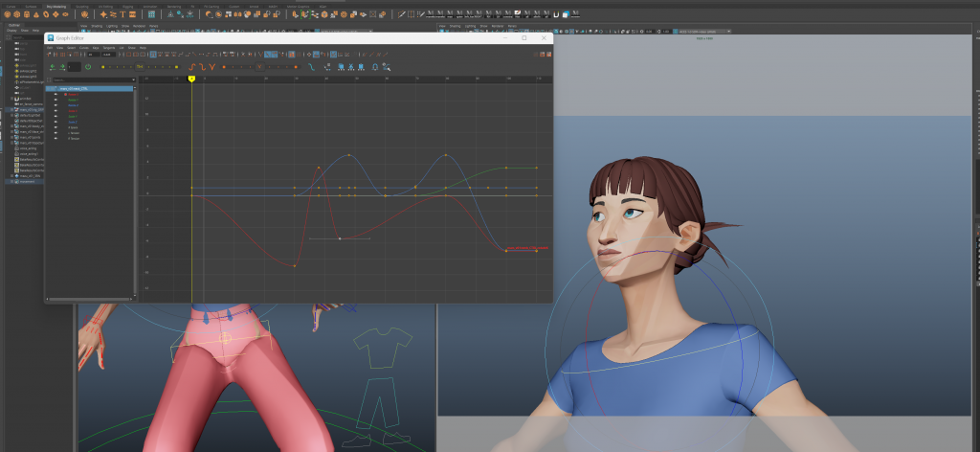Collapse the mars_v01:neck_CTRL node in Graph Editor
Image resolution: width=980 pixels, height=452 pixels.
coord(48,89)
